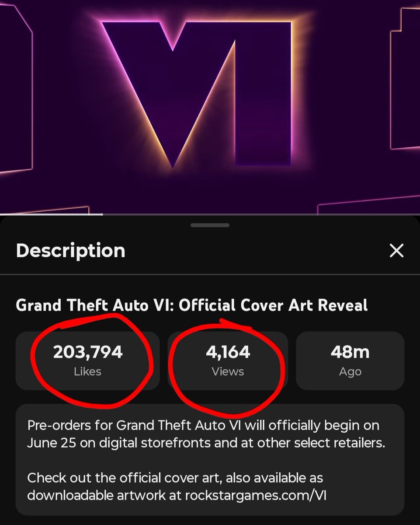The width and height of the screenshot is (420, 525).
Task: Tap the Description panel heading
Action: [x=71, y=251]
